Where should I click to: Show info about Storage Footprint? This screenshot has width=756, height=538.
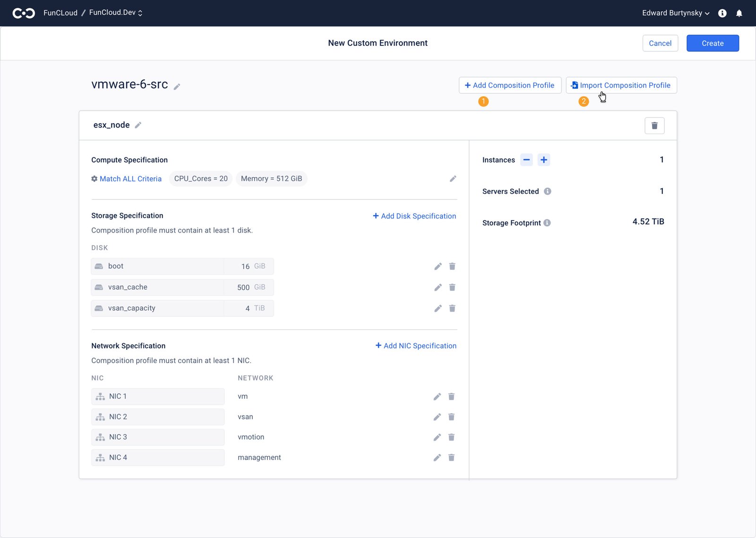tap(547, 223)
